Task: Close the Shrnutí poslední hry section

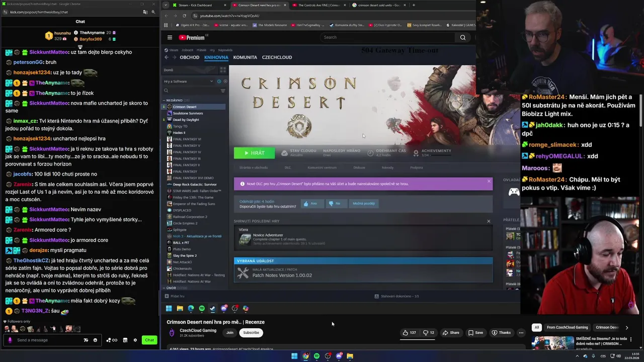Action: tap(488, 221)
